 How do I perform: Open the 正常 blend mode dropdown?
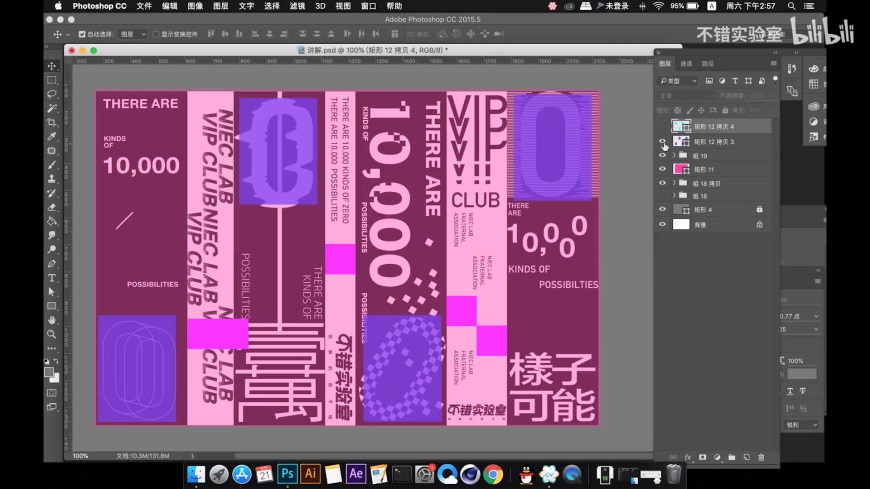pyautogui.click(x=686, y=95)
